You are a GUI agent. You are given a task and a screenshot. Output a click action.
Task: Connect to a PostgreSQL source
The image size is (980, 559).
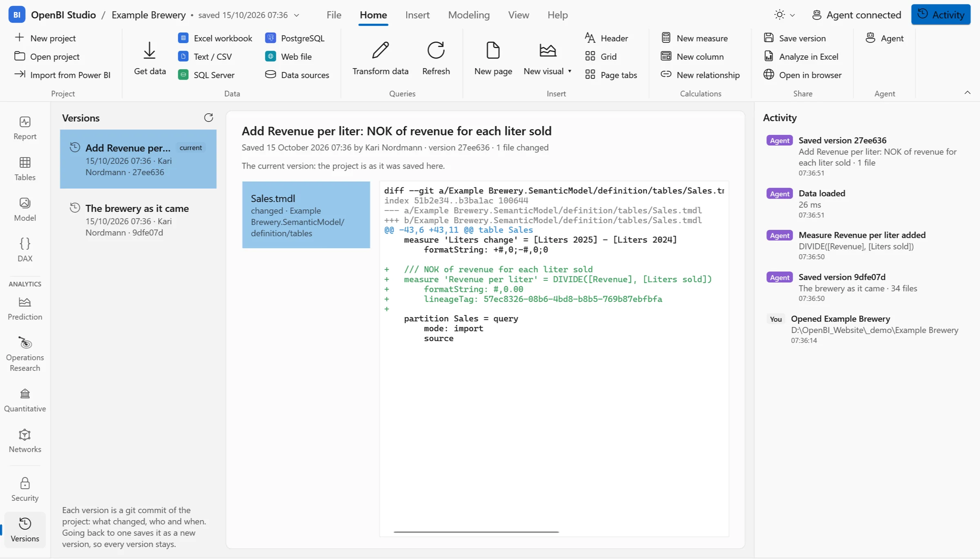[x=295, y=38]
